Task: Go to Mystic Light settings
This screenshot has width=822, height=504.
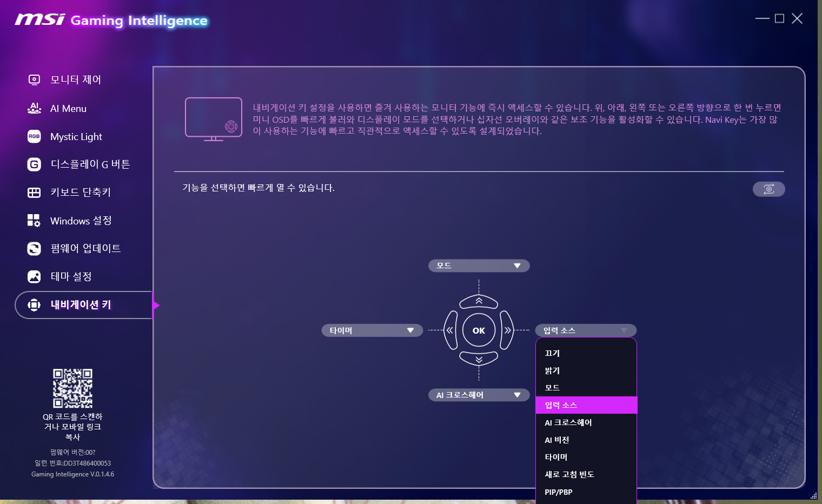Action: [x=76, y=137]
